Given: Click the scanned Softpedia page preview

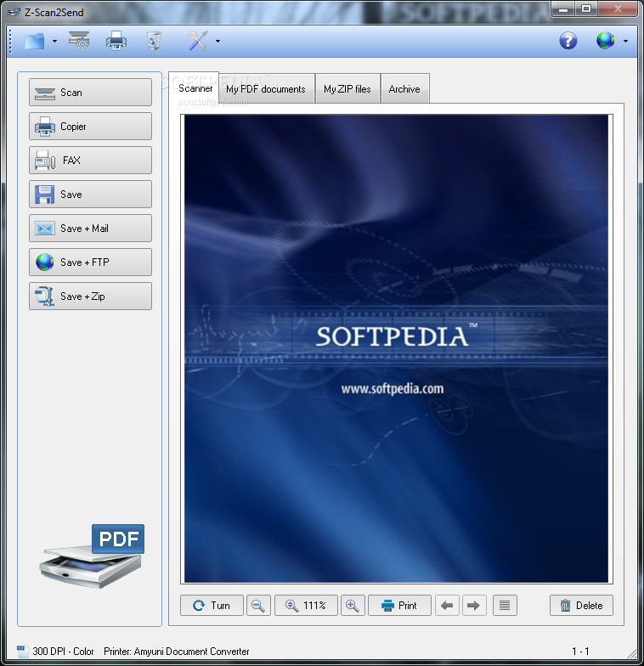Looking at the screenshot, I should pos(396,348).
